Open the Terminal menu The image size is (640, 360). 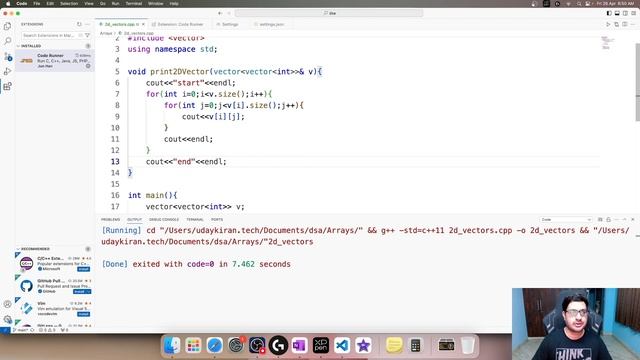133,3
